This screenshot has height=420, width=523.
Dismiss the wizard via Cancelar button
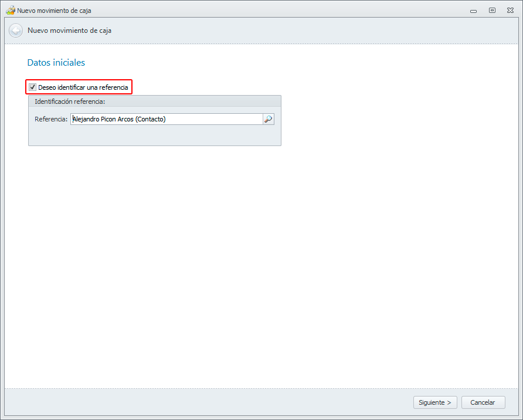(x=483, y=402)
